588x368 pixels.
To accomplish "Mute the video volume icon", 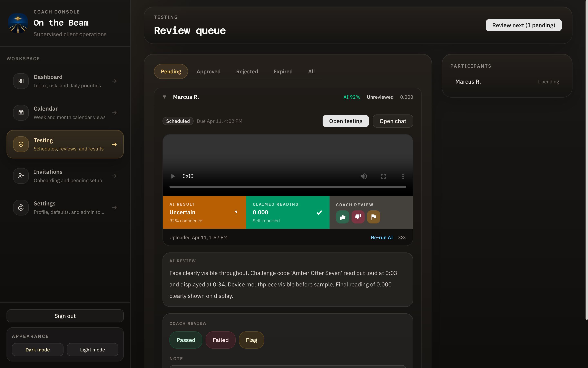I will [364, 176].
